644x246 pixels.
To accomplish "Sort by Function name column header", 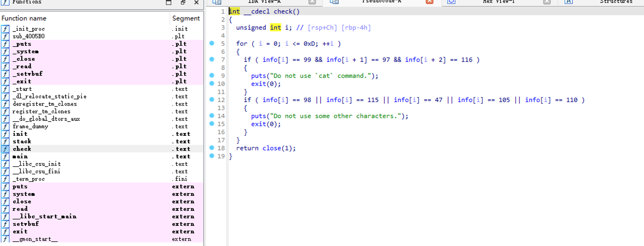I will pyautogui.click(x=85, y=18).
